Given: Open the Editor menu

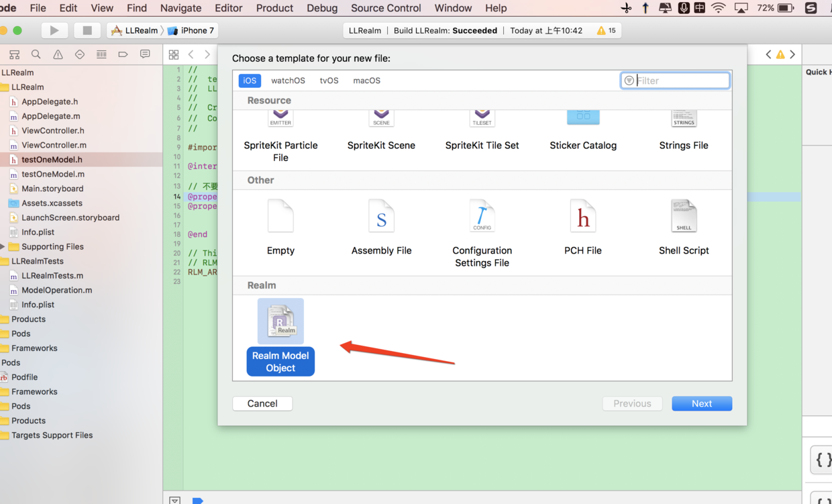Looking at the screenshot, I should coord(228,8).
